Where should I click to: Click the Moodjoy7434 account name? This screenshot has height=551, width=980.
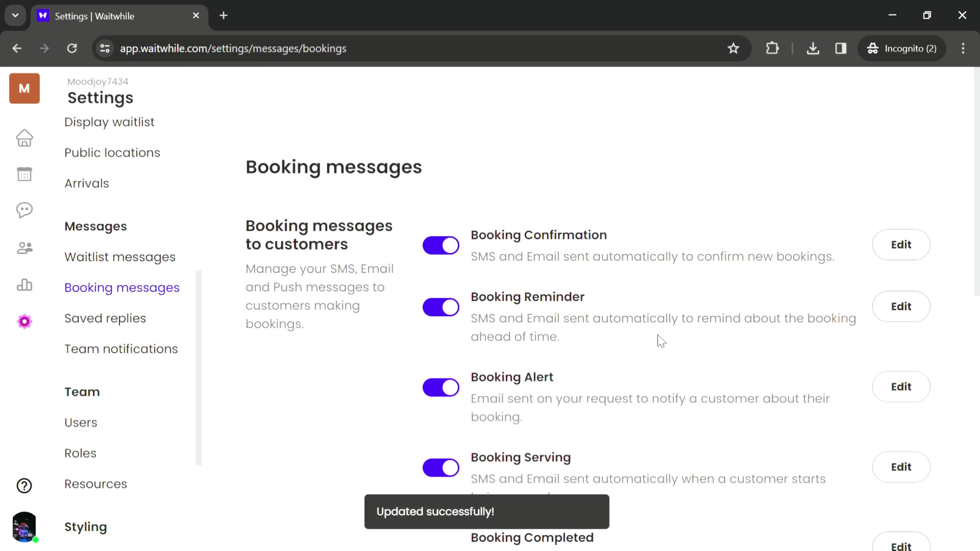coord(97,81)
